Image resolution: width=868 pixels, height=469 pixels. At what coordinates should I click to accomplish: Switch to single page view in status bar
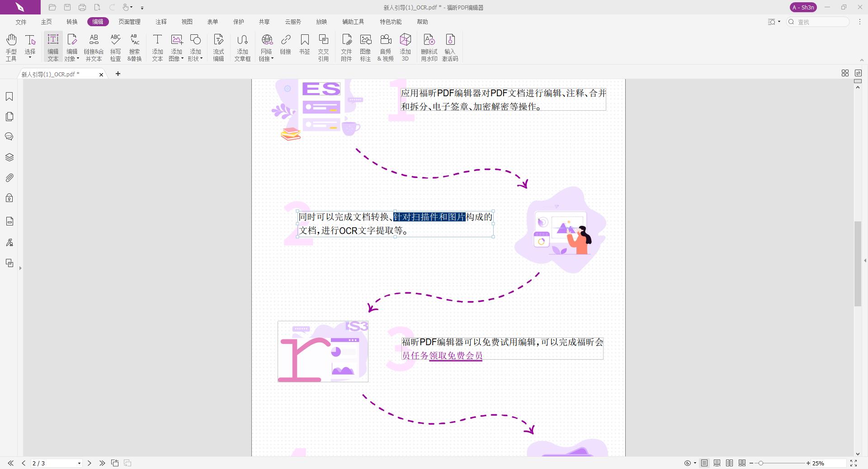click(x=704, y=463)
